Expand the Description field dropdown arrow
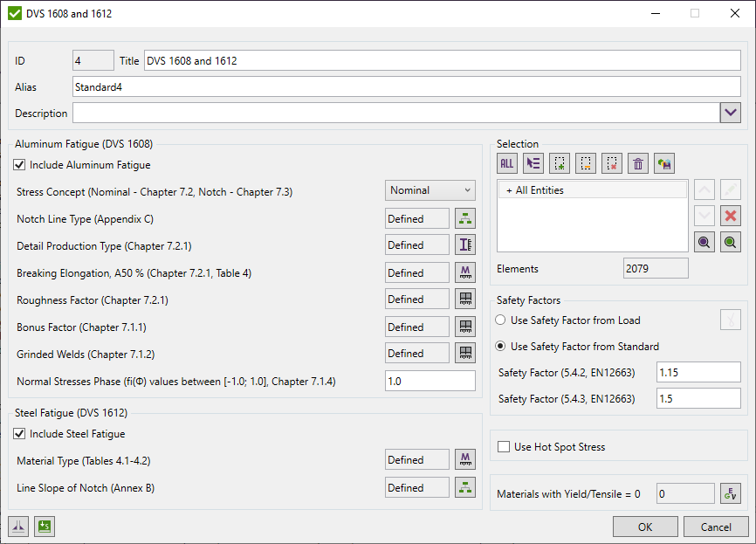The image size is (756, 544). pyautogui.click(x=731, y=112)
